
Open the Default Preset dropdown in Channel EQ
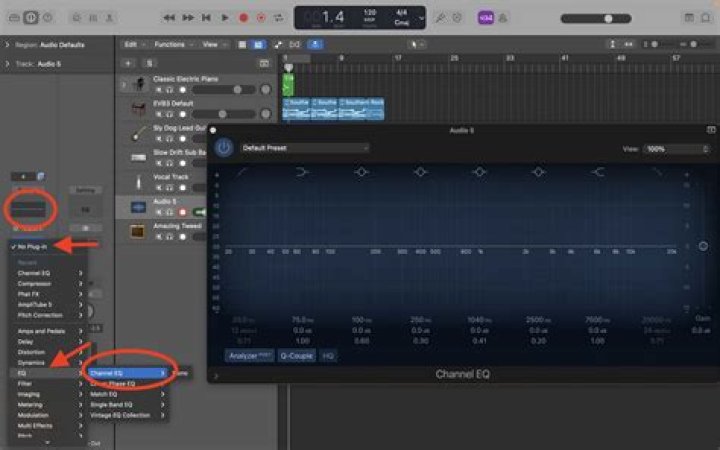pyautogui.click(x=304, y=148)
